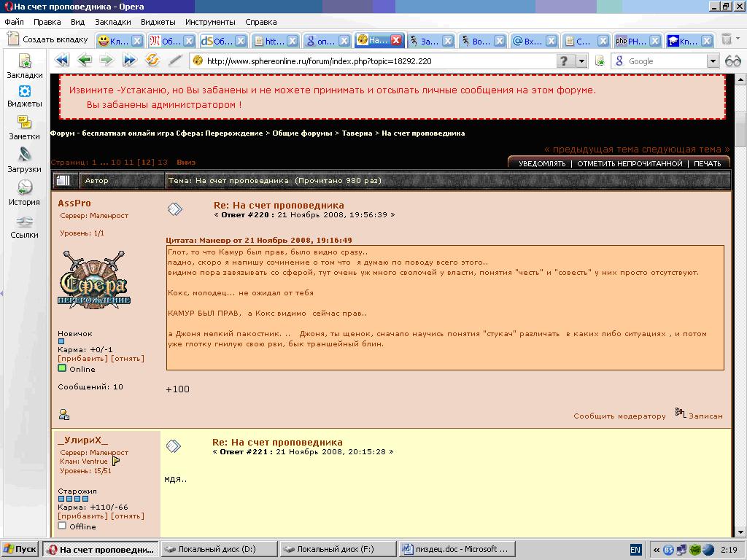Click the topic header page icon
This screenshot has width=747, height=560.
(63, 181)
